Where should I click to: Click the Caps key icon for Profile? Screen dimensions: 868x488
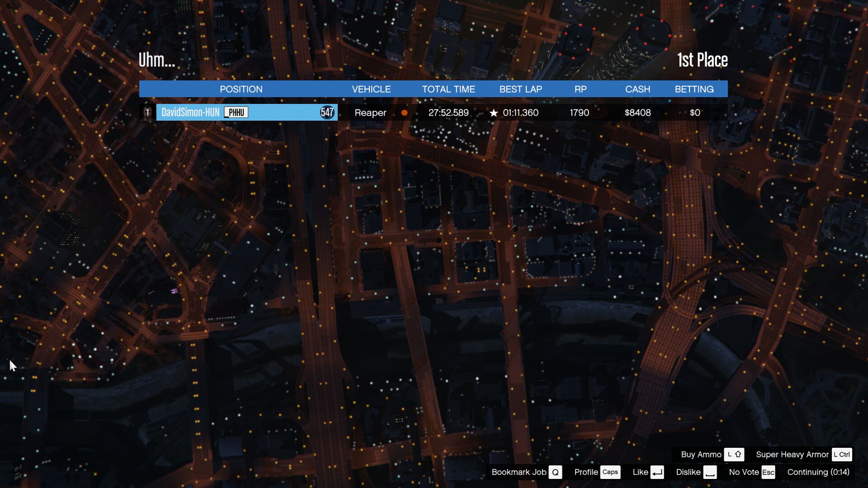click(x=610, y=472)
